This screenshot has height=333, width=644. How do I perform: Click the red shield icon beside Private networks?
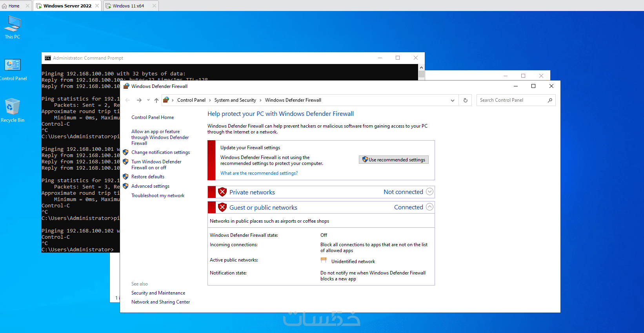coord(222,192)
